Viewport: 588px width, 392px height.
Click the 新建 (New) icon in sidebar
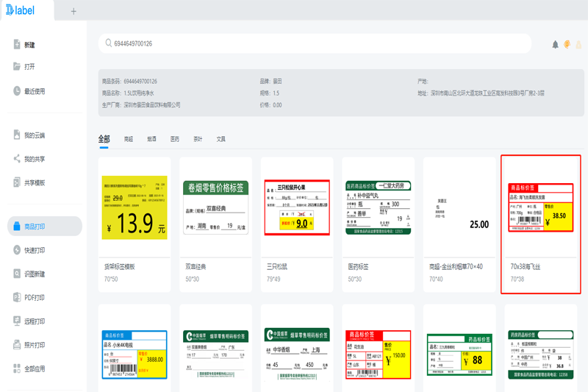17,45
